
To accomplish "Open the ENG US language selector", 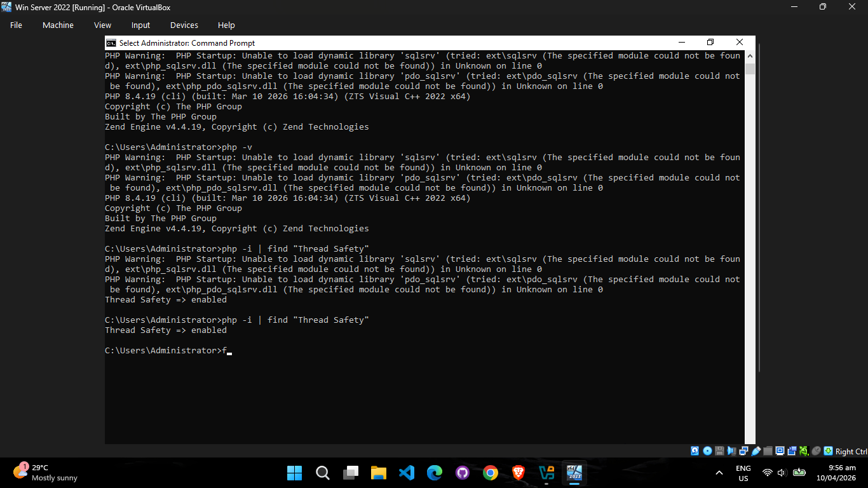I will click(x=743, y=473).
